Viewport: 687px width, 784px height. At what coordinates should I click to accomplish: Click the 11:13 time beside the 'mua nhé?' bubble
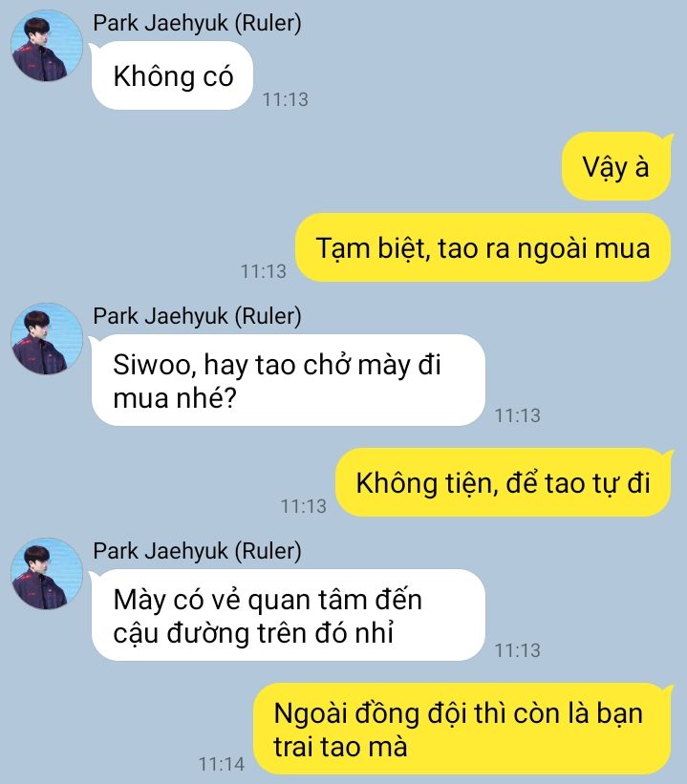[x=517, y=415]
